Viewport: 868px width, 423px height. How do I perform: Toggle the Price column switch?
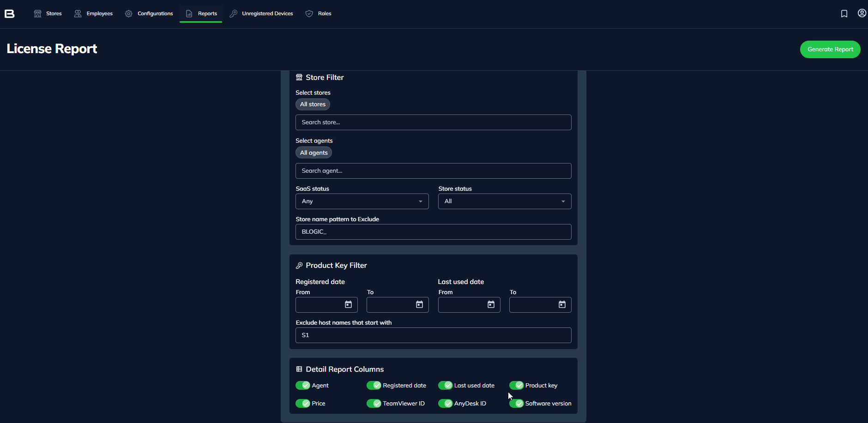303,404
